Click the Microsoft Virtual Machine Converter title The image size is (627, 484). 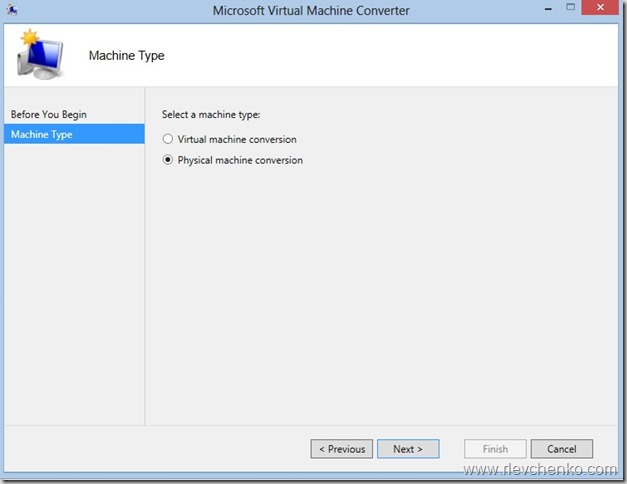[311, 10]
